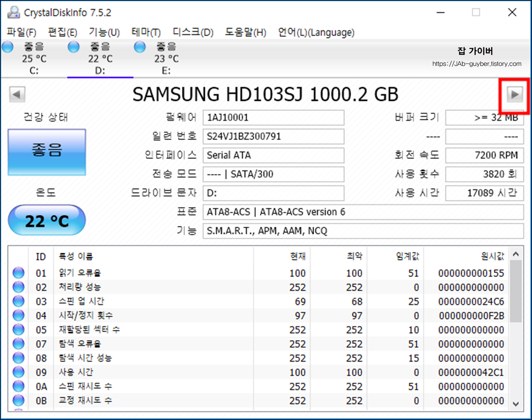Click the SATA/300 transfer mode field
The width and height of the screenshot is (532, 420).
pos(273,174)
